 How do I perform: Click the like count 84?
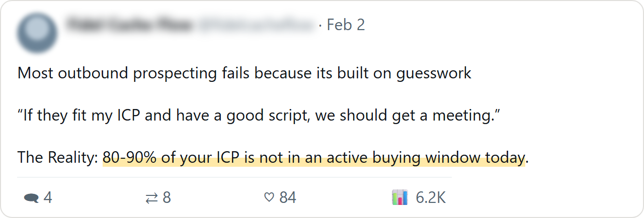(288, 198)
